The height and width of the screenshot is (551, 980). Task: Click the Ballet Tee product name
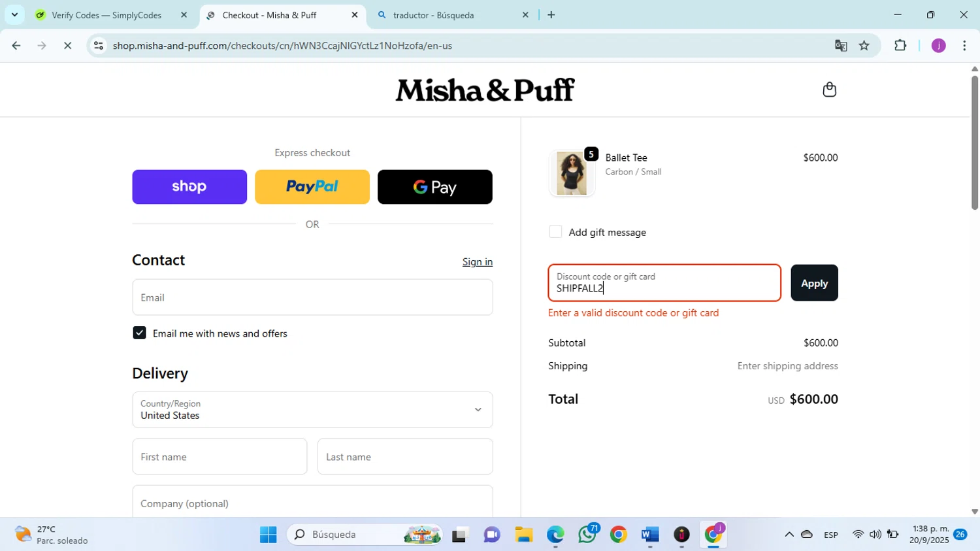(626, 158)
